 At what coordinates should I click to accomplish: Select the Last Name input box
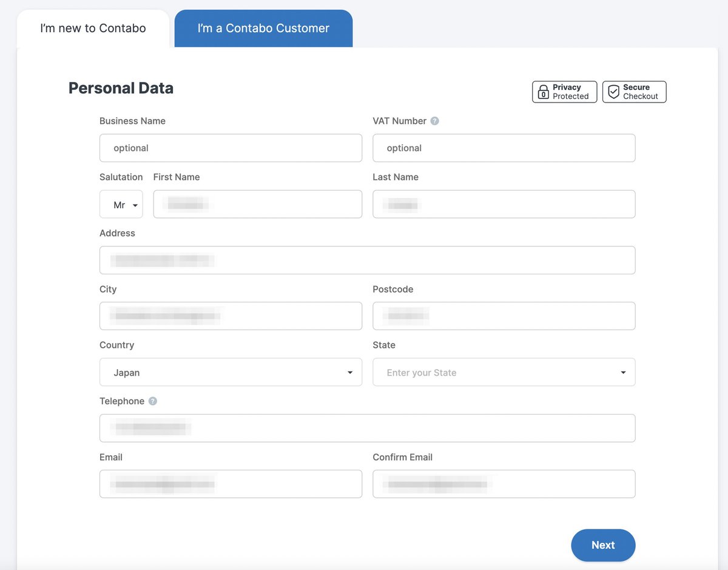point(504,205)
